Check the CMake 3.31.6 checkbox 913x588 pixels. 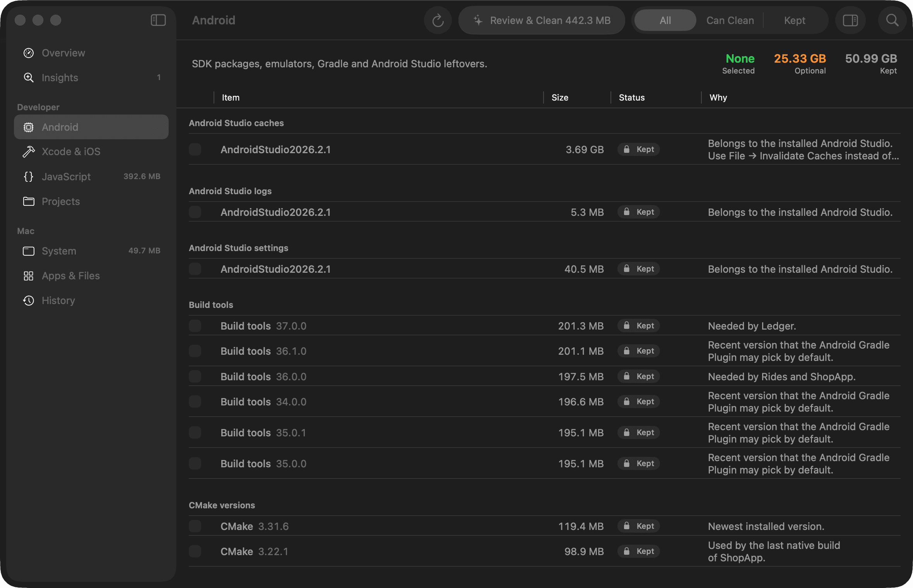point(195,526)
